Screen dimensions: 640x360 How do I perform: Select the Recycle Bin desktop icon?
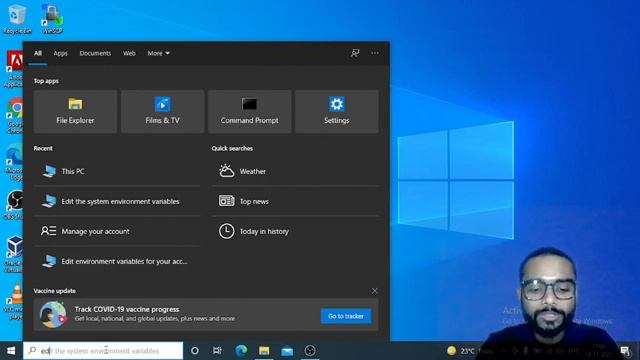coord(17,19)
